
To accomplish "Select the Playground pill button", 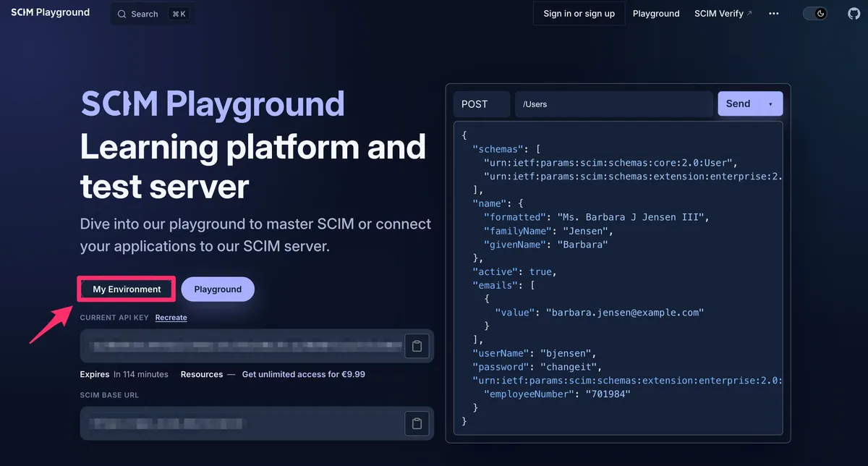I will click(218, 289).
